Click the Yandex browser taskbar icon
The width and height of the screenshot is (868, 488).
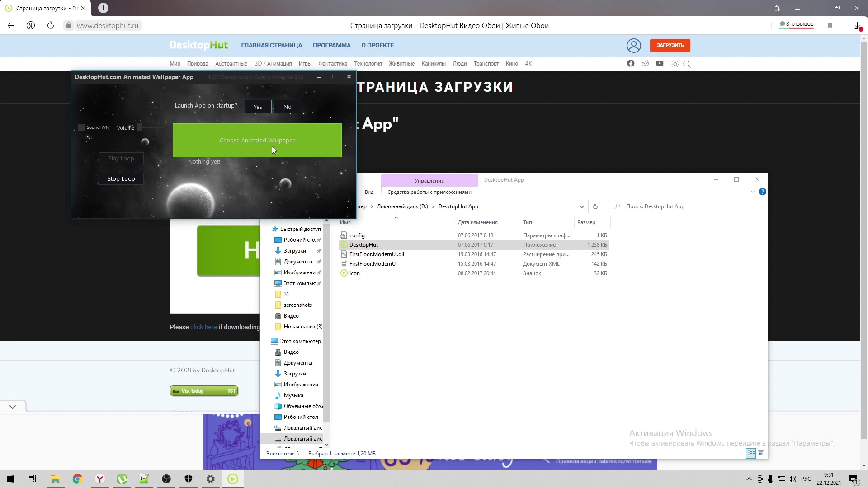click(100, 479)
